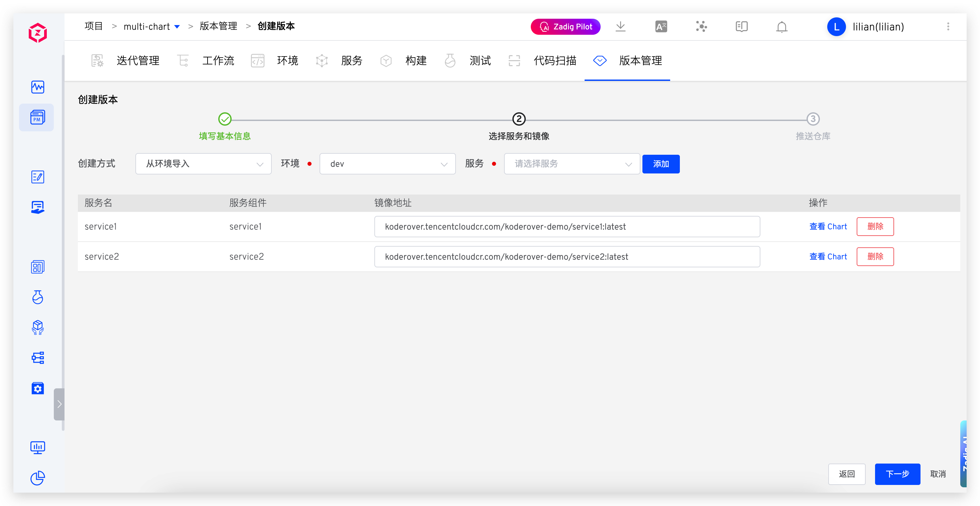Viewport: 980px width, 506px height.
Task: Open the 环境 dev dropdown
Action: pos(387,164)
